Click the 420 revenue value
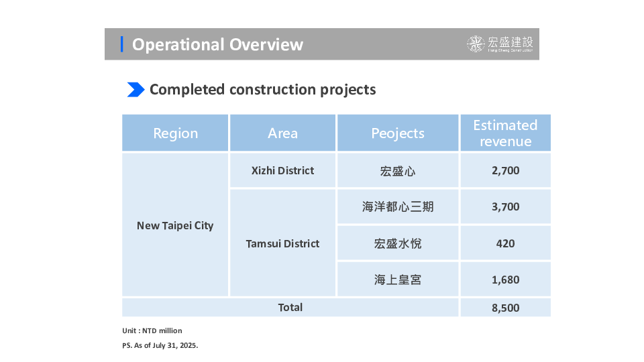The height and width of the screenshot is (362, 644). (505, 243)
